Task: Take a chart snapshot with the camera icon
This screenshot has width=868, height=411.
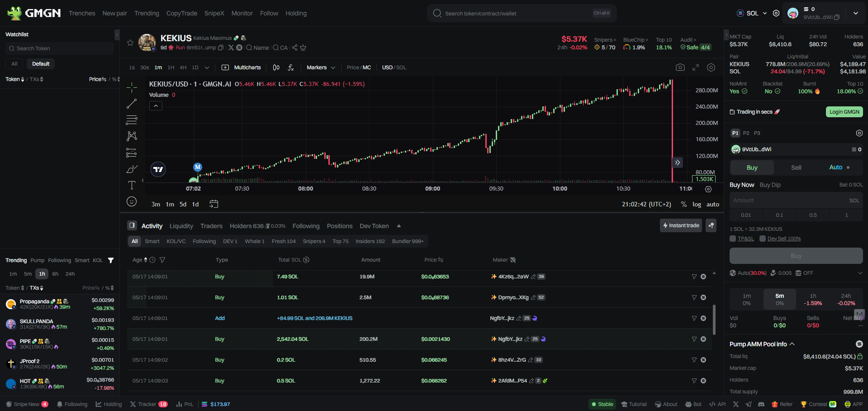Action: click(680, 67)
